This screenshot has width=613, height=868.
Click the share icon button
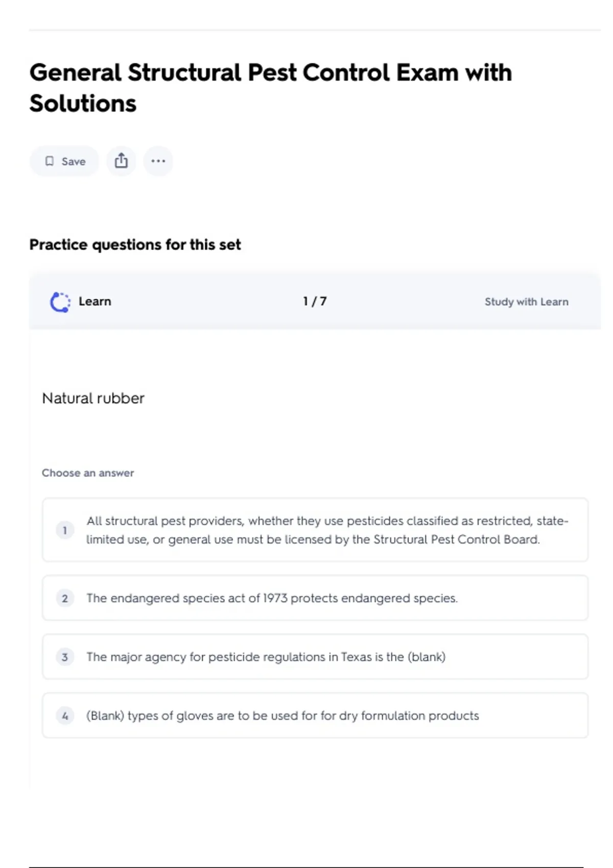coord(121,161)
